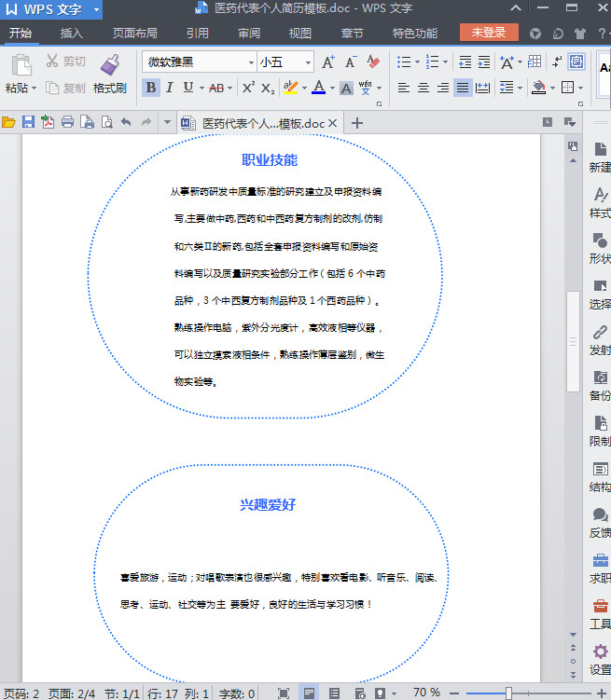The image size is (611, 700).
Task: Click zoom out minus button
Action: [x=454, y=693]
